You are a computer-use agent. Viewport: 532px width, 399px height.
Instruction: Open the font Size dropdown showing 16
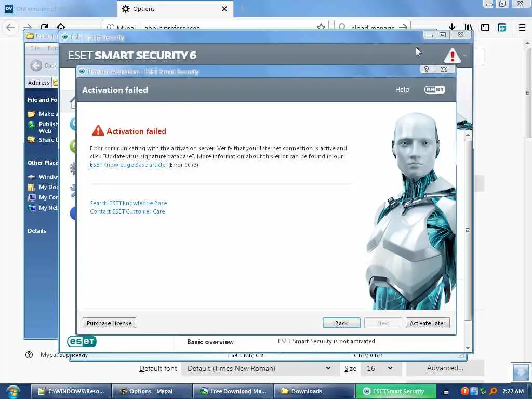[x=381, y=368]
